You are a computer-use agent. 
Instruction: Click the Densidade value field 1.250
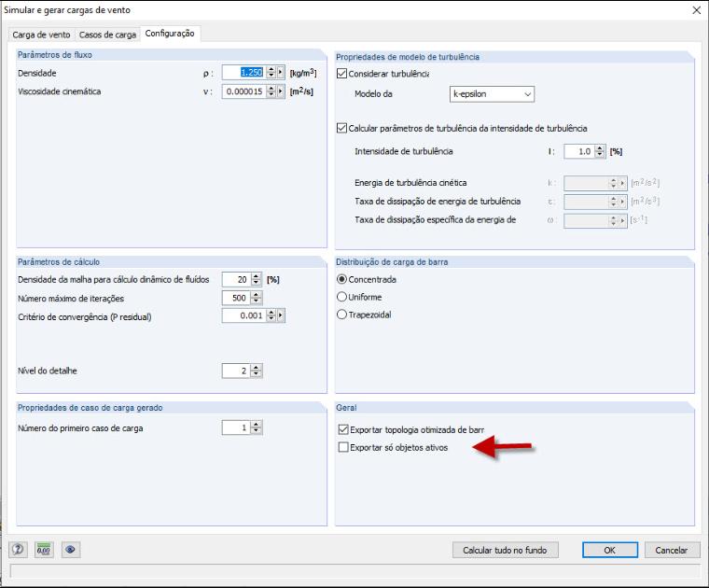tap(244, 73)
